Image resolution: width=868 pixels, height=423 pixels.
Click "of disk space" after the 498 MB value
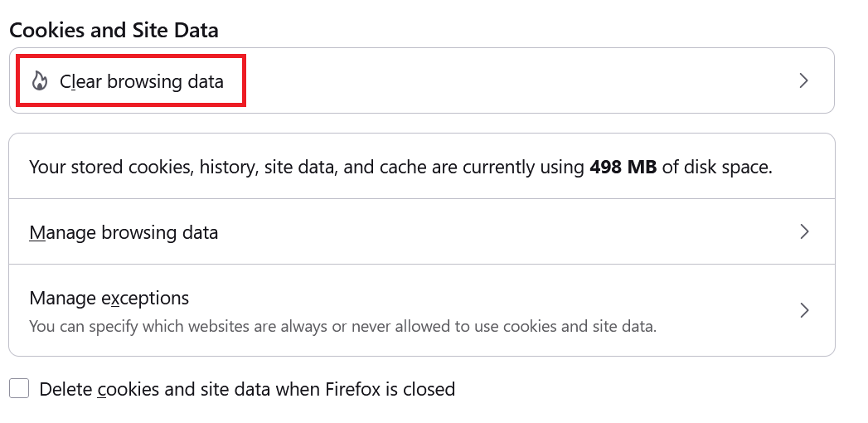coord(717,167)
